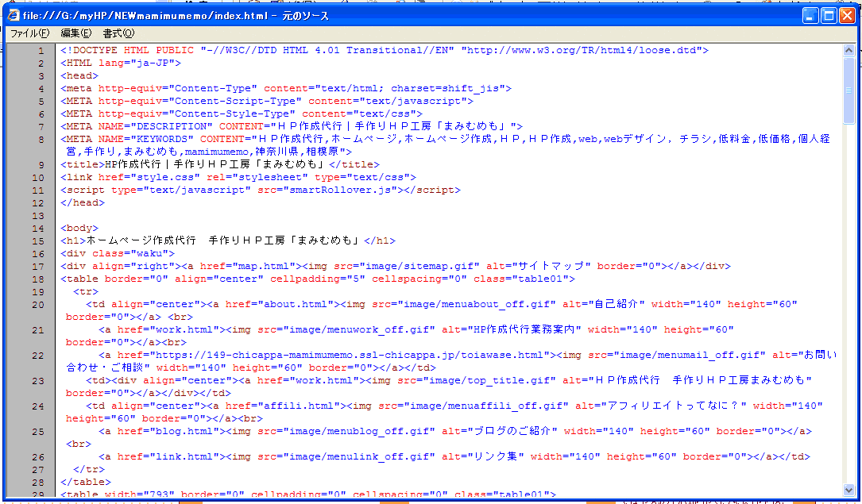Screen dimensions: 862x504
Task: Open the 編集(E) menu
Action: (x=75, y=33)
